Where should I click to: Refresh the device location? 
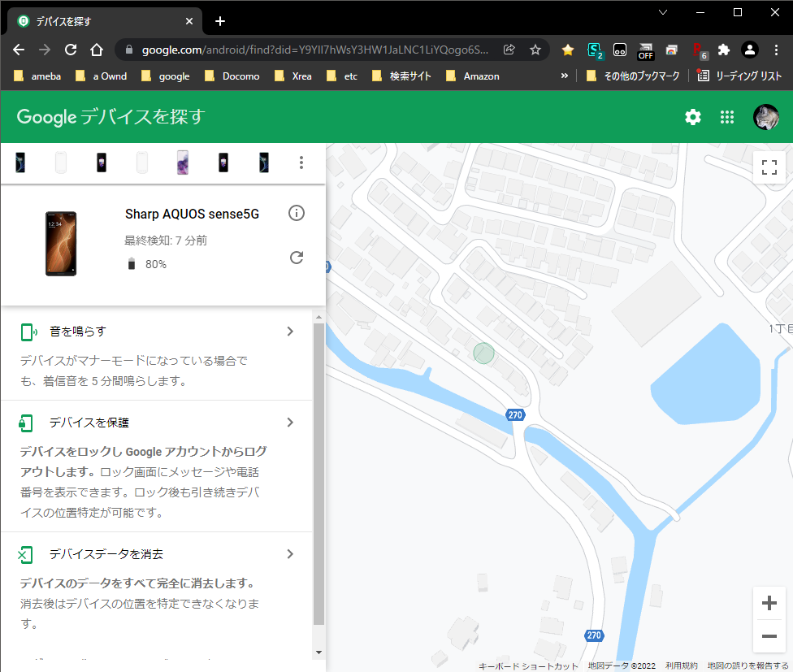pyautogui.click(x=297, y=258)
